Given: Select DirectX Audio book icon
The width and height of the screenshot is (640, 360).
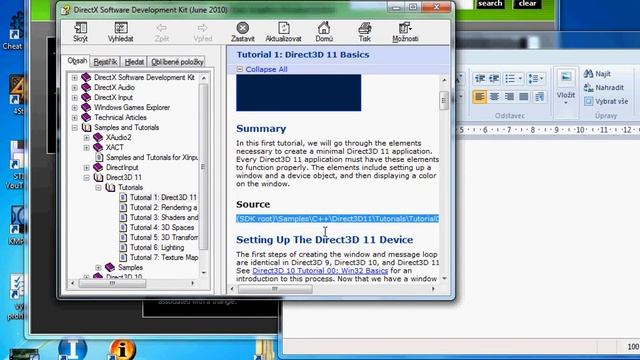Looking at the screenshot, I should pos(86,87).
